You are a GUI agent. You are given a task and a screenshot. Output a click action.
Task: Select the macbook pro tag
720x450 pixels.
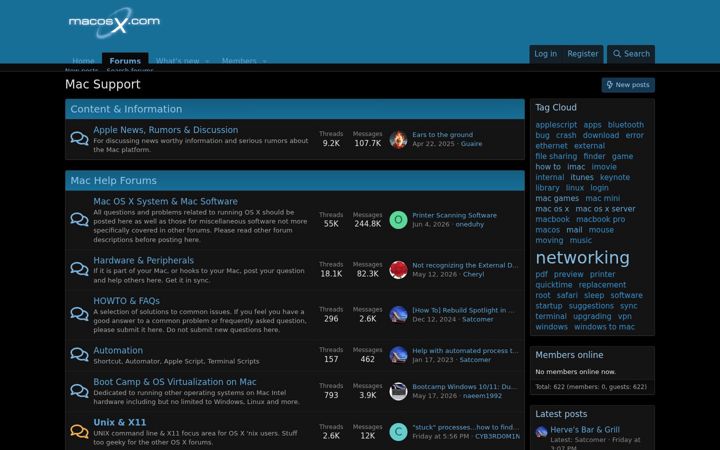pyautogui.click(x=600, y=219)
